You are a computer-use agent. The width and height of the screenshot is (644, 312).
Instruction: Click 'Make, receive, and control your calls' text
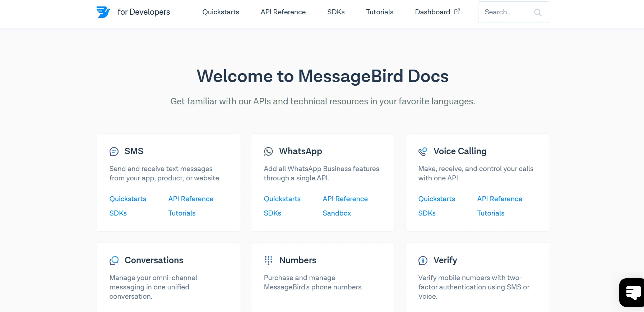click(476, 173)
